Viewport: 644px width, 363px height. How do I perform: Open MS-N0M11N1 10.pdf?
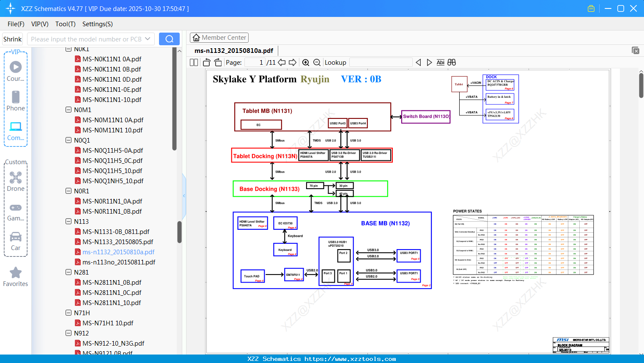tap(112, 130)
